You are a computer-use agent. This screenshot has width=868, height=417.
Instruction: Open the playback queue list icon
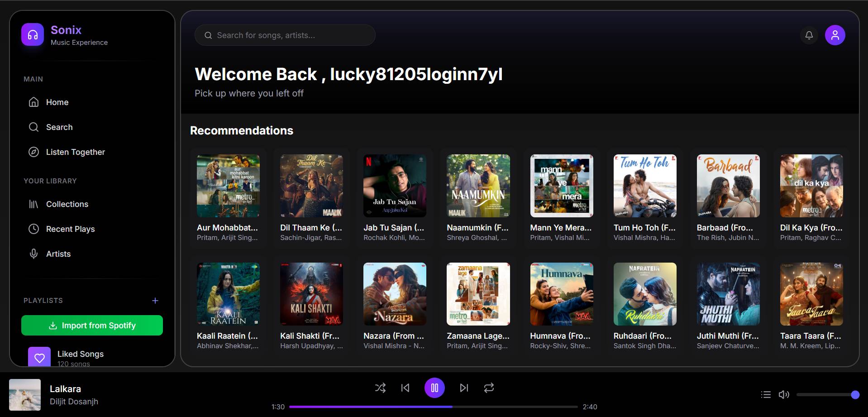pyautogui.click(x=766, y=394)
